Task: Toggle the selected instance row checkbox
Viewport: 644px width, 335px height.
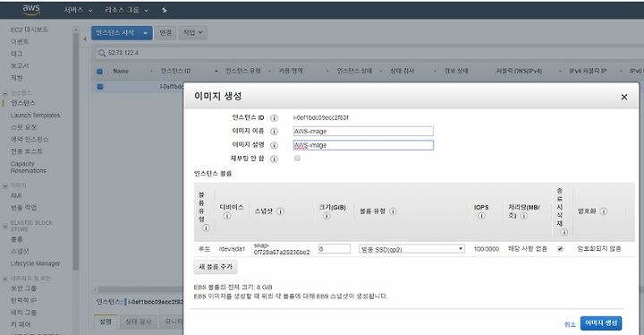Action: 100,86
